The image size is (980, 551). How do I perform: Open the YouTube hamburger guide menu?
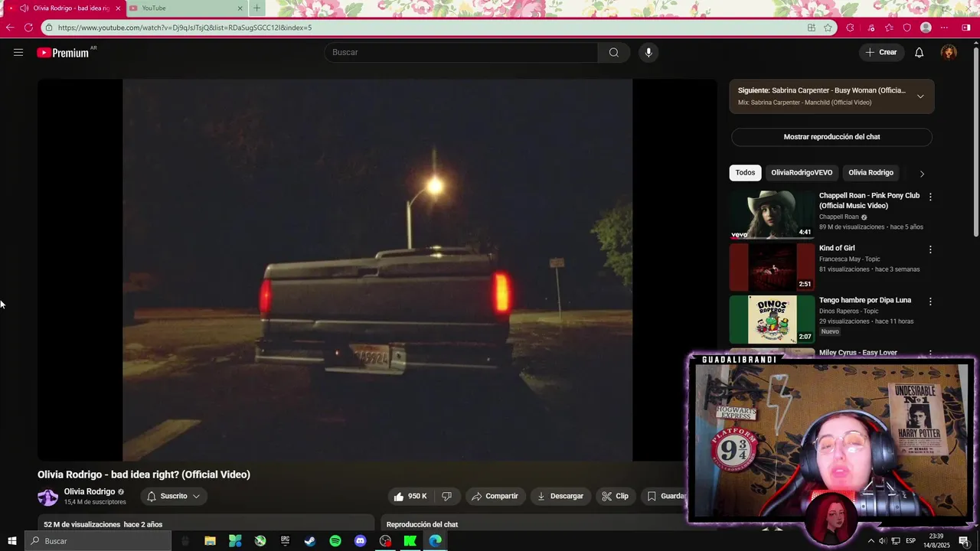[18, 52]
